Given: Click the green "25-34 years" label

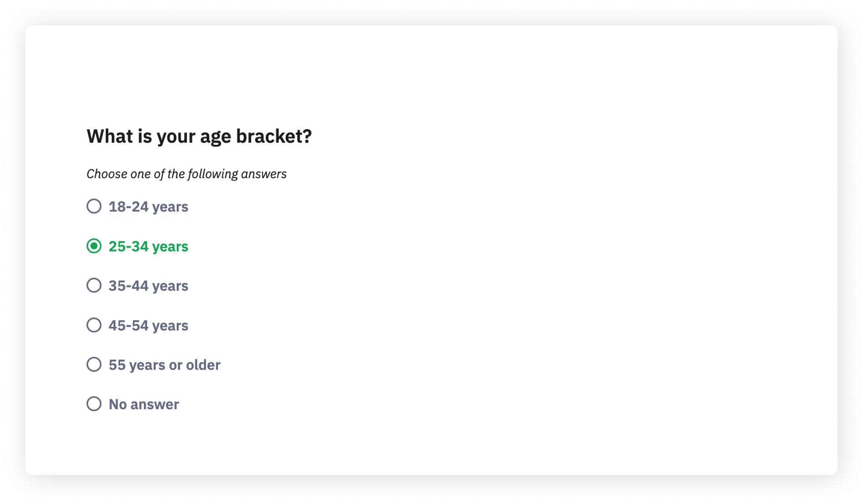Looking at the screenshot, I should [x=148, y=247].
